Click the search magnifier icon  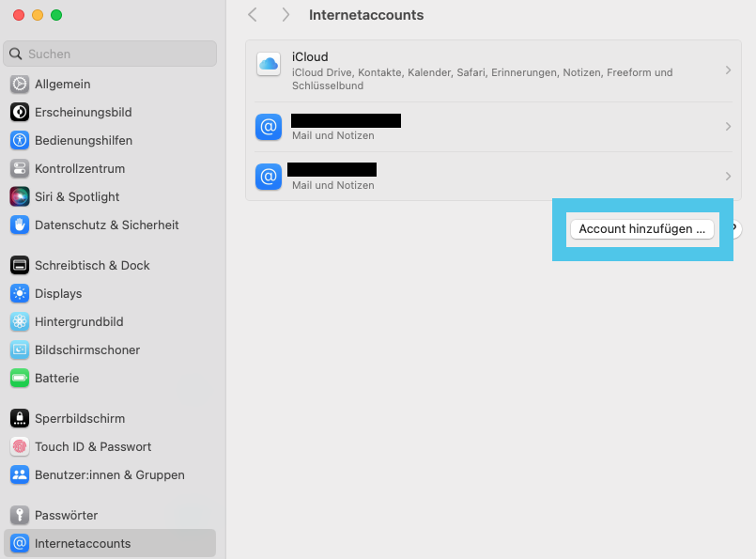[x=16, y=54]
